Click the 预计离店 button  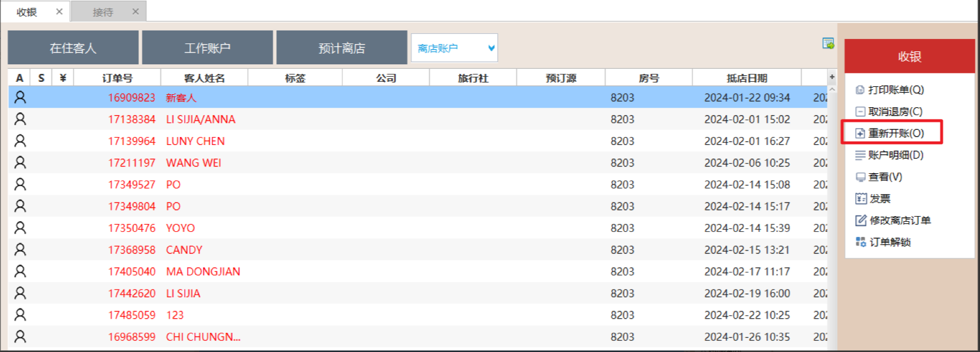coord(342,48)
